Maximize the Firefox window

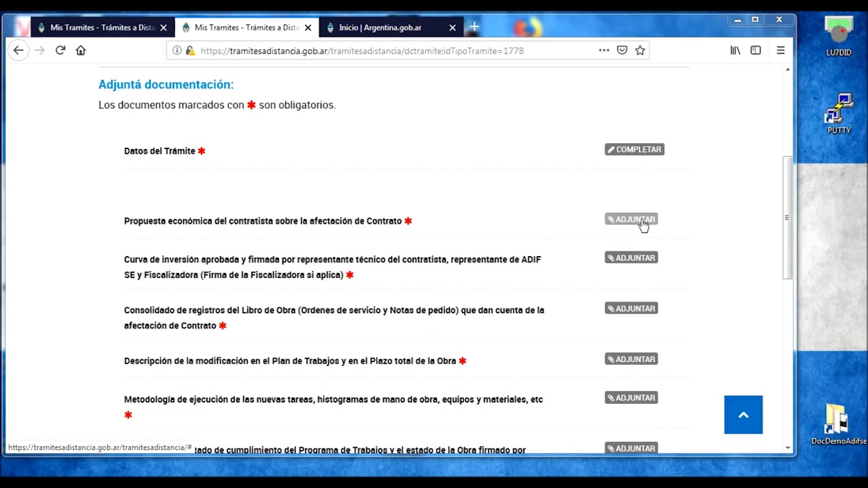[x=755, y=20]
